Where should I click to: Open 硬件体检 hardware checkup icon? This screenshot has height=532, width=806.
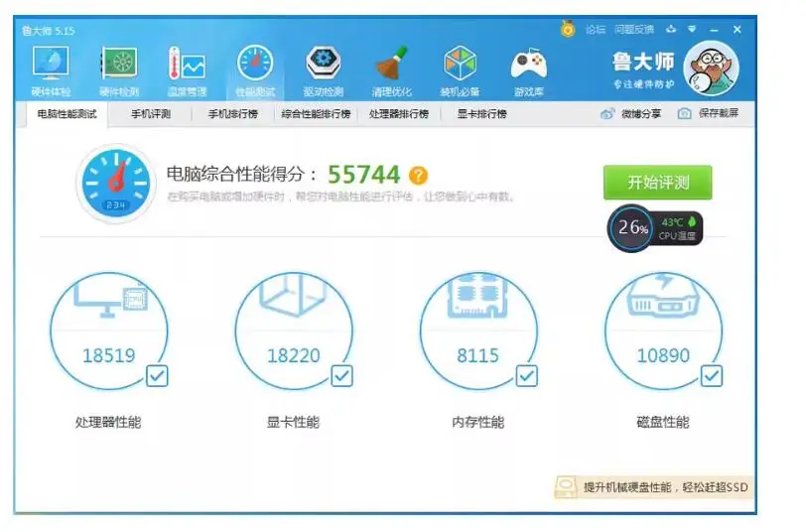pos(50,70)
